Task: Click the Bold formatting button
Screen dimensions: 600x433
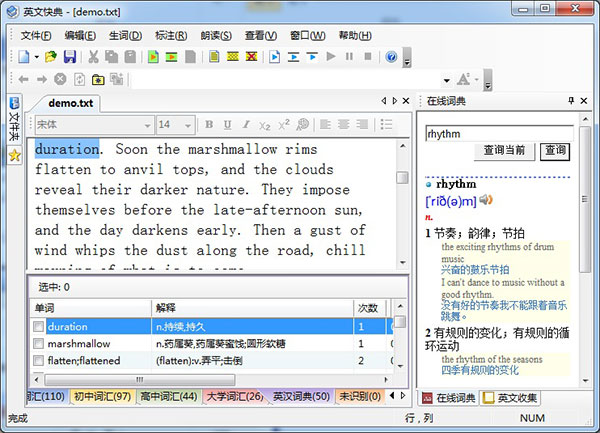Action: [x=209, y=125]
